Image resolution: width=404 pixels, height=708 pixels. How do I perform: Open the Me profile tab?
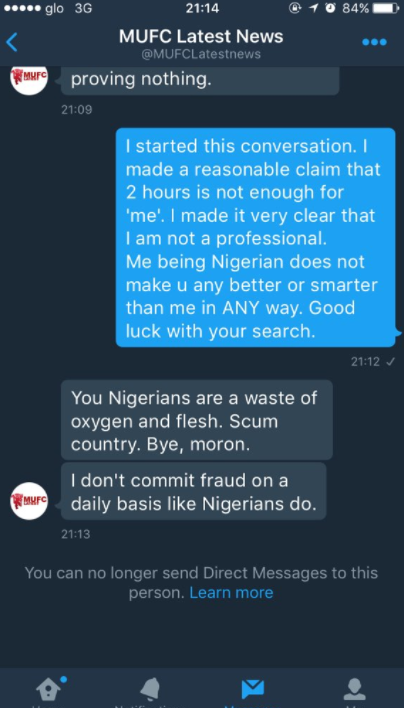coord(354,689)
